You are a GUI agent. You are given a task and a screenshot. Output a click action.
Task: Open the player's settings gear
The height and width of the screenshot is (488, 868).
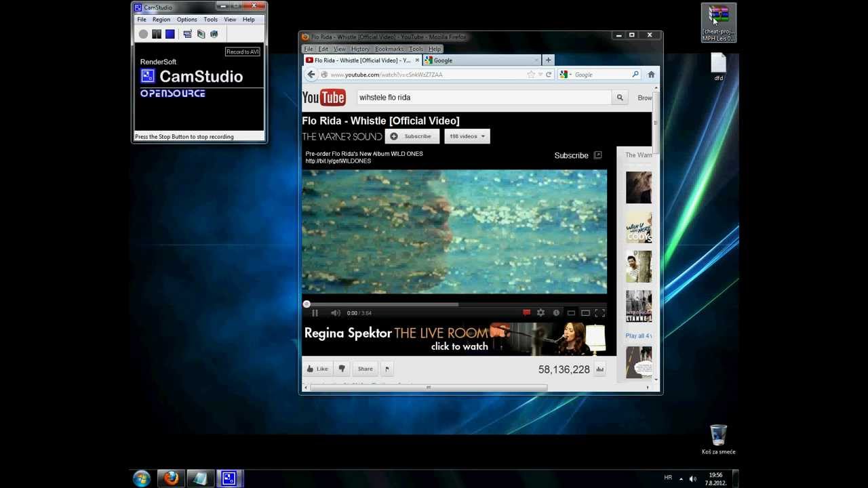pos(540,313)
